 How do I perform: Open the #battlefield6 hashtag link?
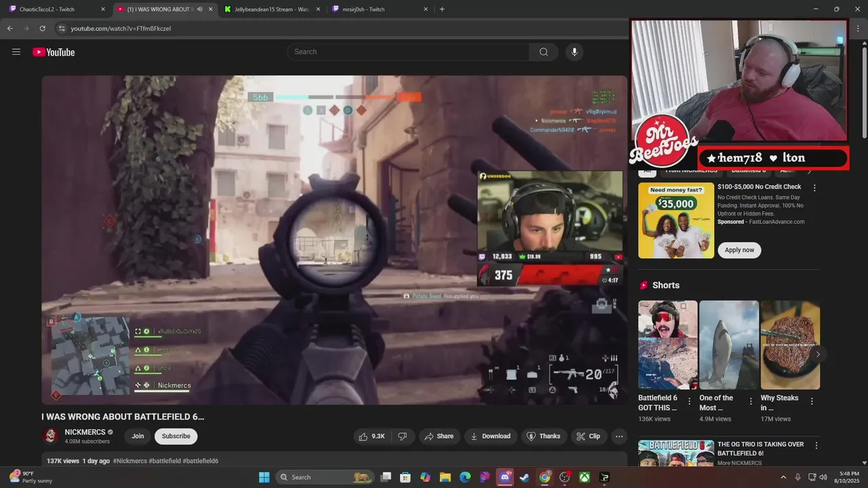point(200,461)
